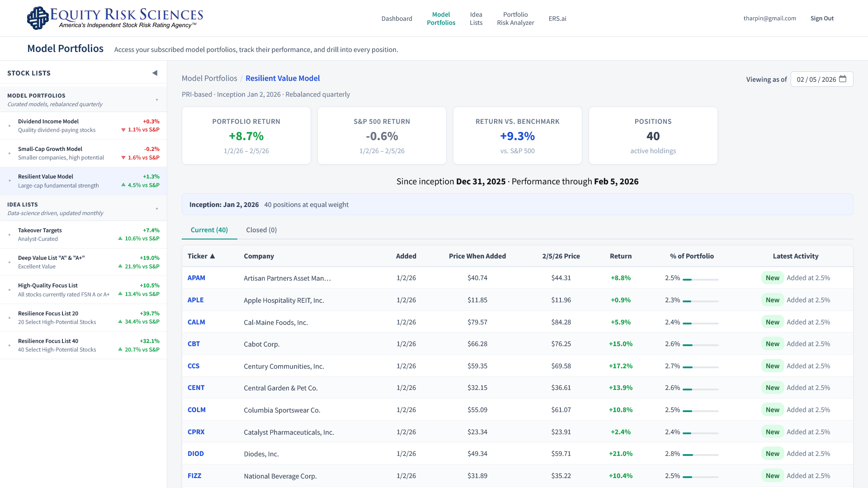Select Takeover Targets idea list
Viewport: 868px width, 488px height.
click(x=83, y=235)
